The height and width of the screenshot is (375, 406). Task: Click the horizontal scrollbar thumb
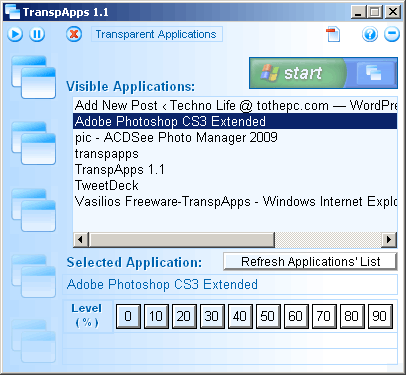tap(182, 240)
